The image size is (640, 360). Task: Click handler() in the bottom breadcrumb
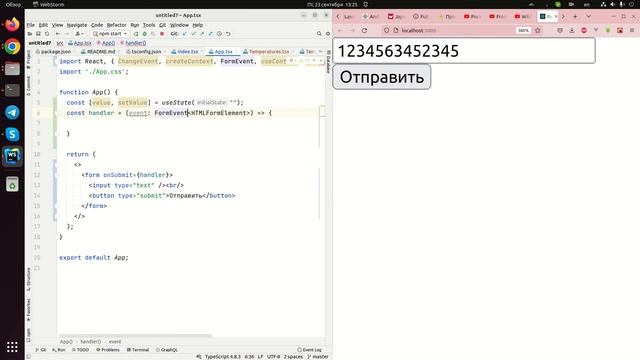point(91,342)
